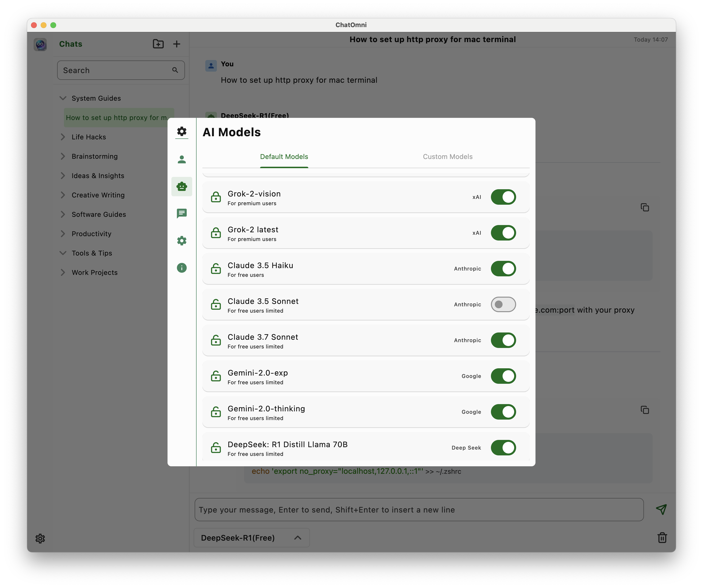This screenshot has width=703, height=588.
Task: Disable the Grok-2-vision model toggle
Action: 503,197
